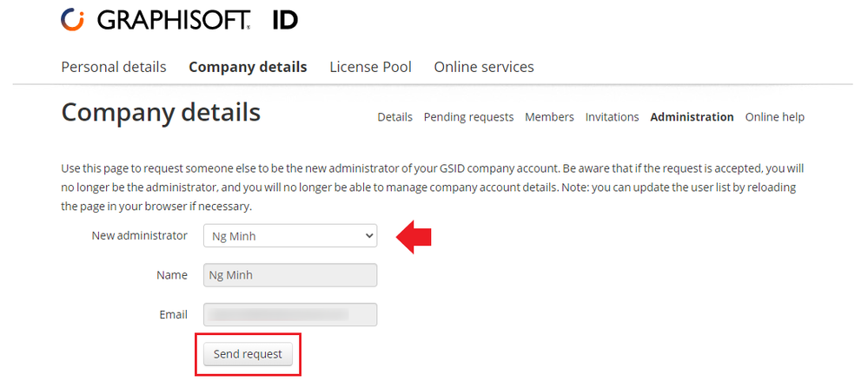Viewport: 868px width, 381px height.
Task: Click the Name field showing Ng Minh
Action: pyautogui.click(x=290, y=275)
